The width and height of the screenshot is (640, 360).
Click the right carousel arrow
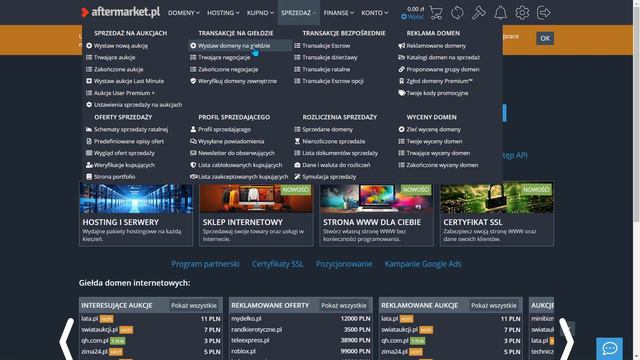(x=567, y=339)
